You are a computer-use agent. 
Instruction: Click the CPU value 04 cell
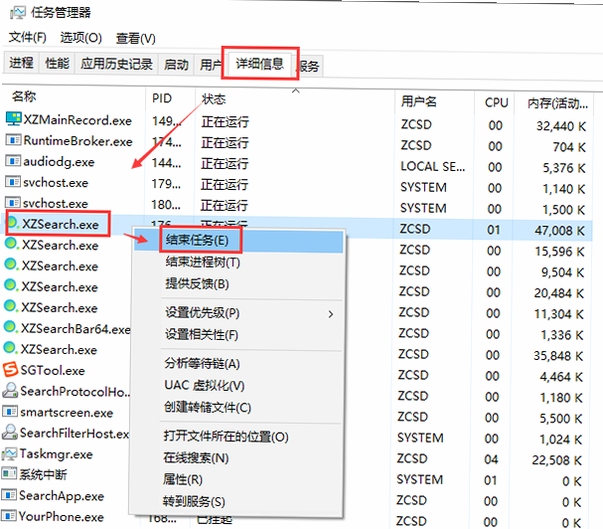(491, 459)
